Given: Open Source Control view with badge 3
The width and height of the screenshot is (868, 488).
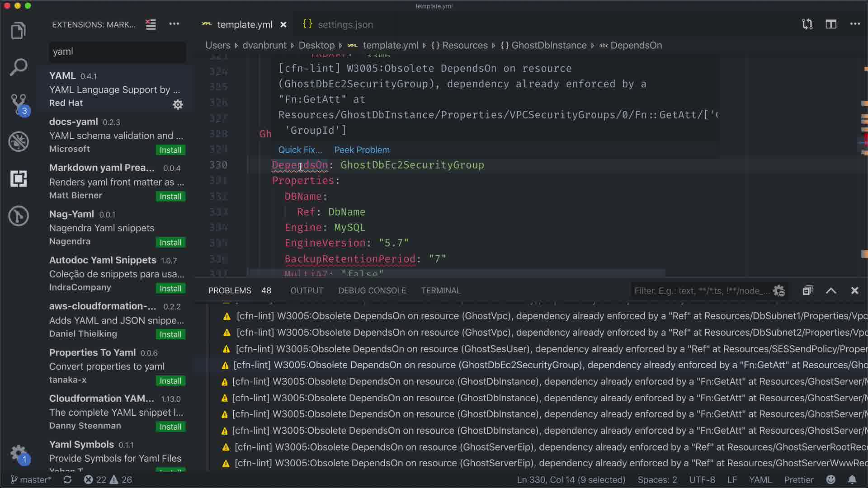Looking at the screenshot, I should click(x=18, y=104).
